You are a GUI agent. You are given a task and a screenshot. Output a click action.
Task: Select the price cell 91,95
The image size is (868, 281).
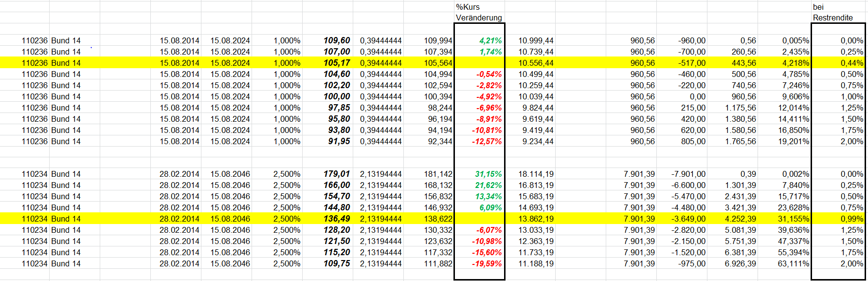coord(327,141)
